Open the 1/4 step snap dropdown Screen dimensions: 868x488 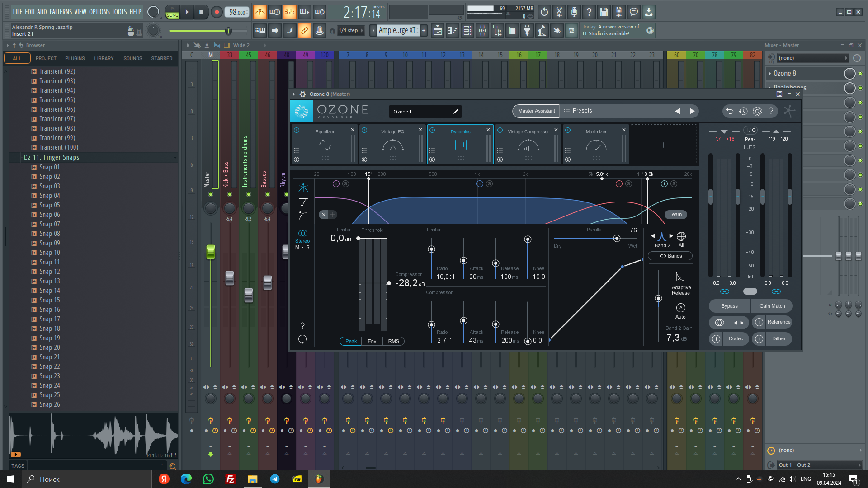351,31
